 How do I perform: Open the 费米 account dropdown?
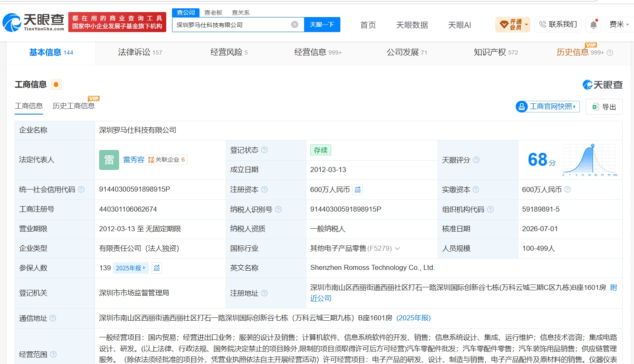pos(619,25)
